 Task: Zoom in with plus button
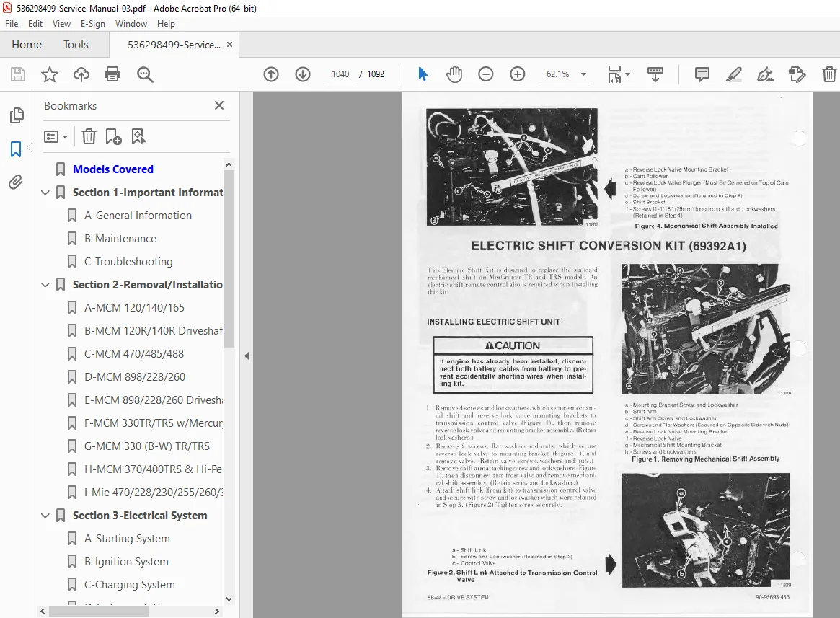[x=518, y=74]
